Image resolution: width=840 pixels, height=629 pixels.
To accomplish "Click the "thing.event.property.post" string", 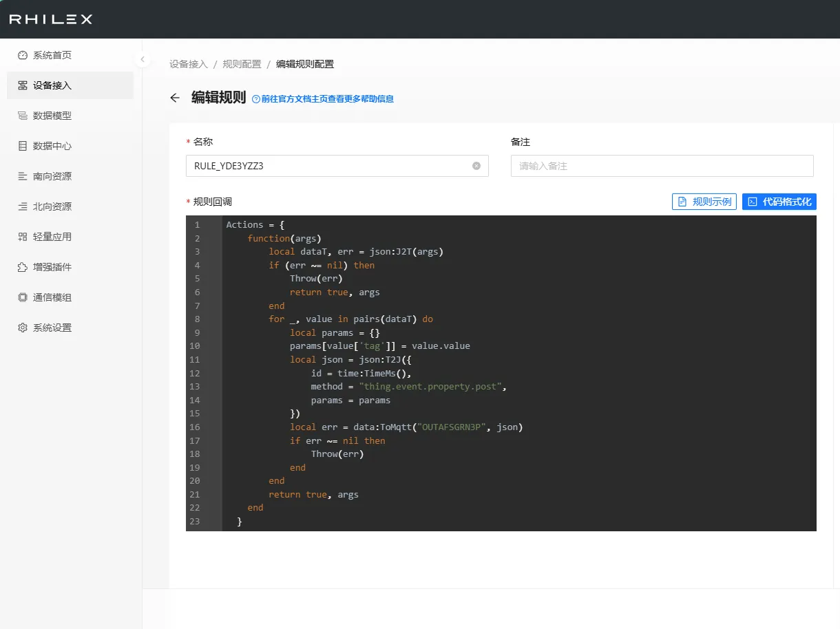I will 430,386.
